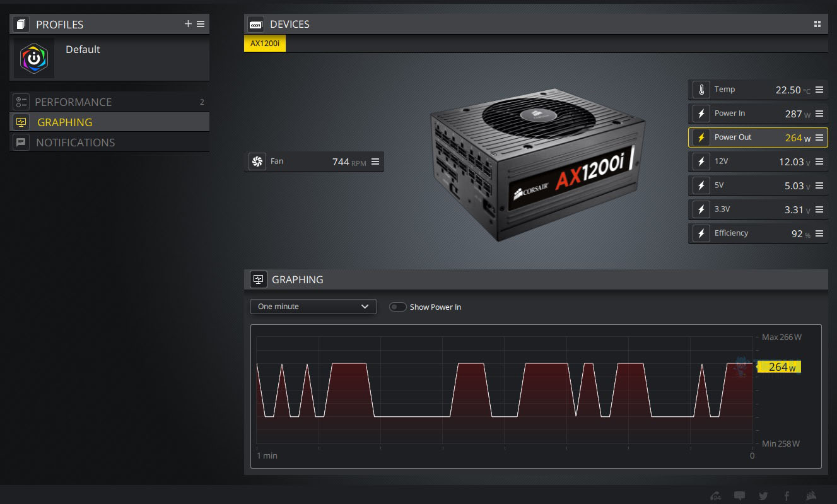Select the Fan 744 RPM reading
The image size is (837, 504).
pos(349,162)
